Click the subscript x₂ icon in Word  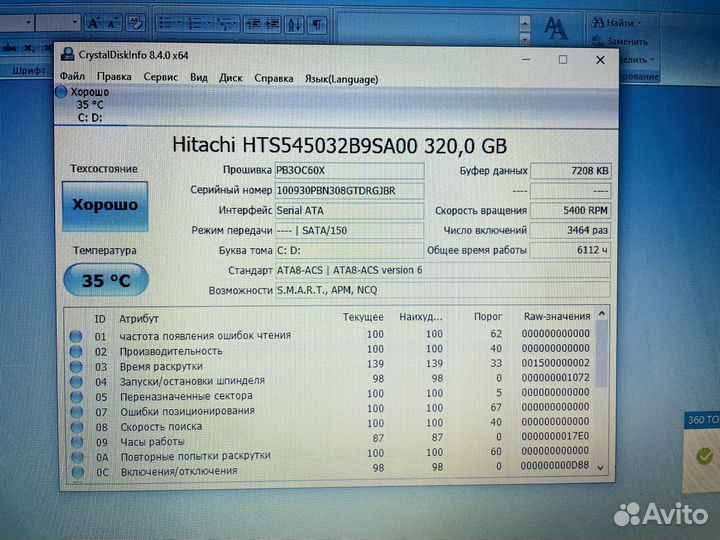tap(29, 48)
